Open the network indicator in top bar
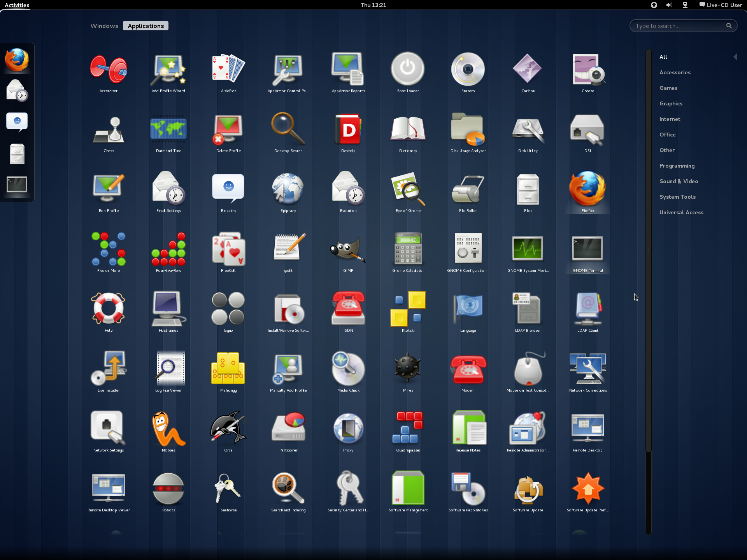Screen dimensions: 747x560 pos(685,5)
